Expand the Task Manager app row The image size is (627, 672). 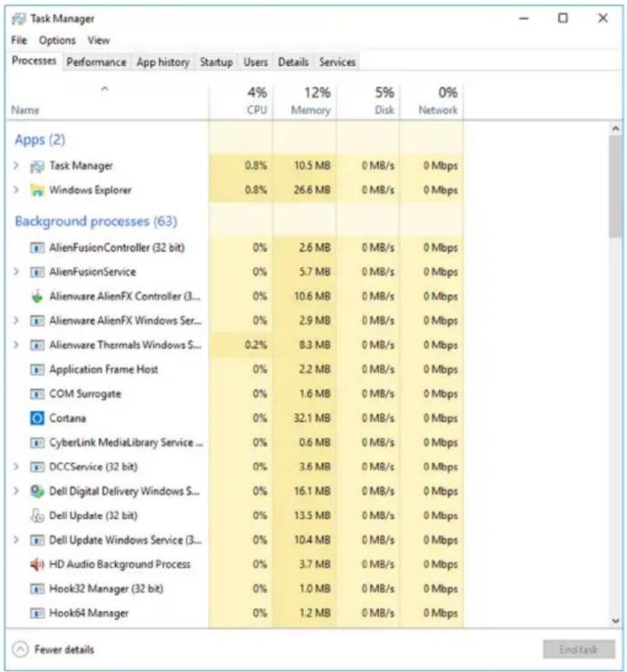16,165
